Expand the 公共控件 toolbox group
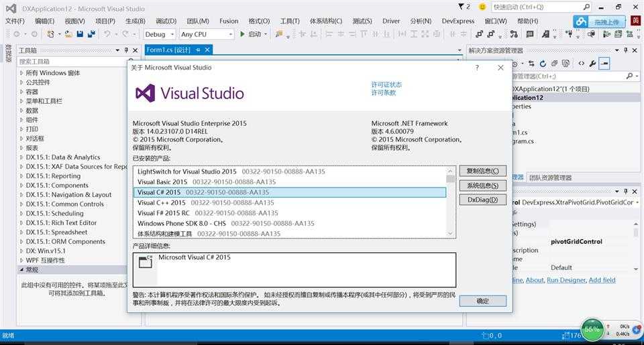Screen dimensions: 644x345 point(21,82)
